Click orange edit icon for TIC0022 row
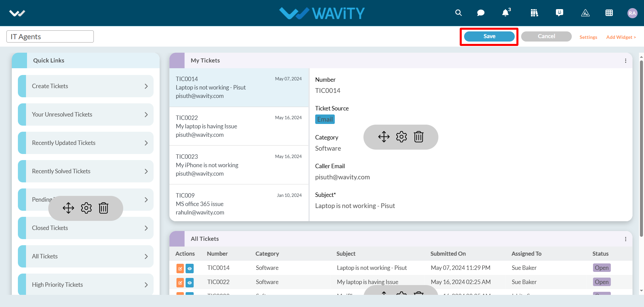 coord(180,283)
